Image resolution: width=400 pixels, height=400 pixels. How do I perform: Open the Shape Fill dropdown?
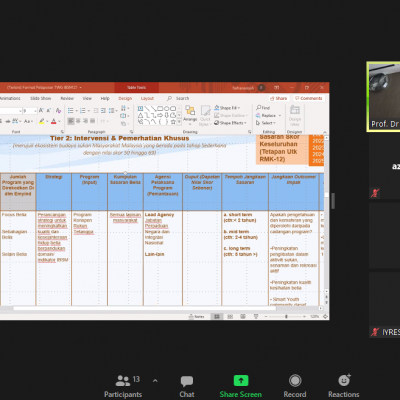coord(227,108)
